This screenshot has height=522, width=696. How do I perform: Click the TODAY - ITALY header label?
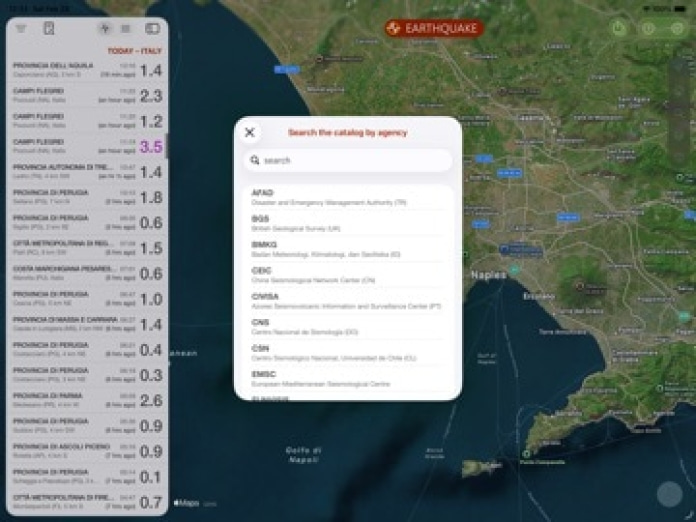(x=134, y=51)
